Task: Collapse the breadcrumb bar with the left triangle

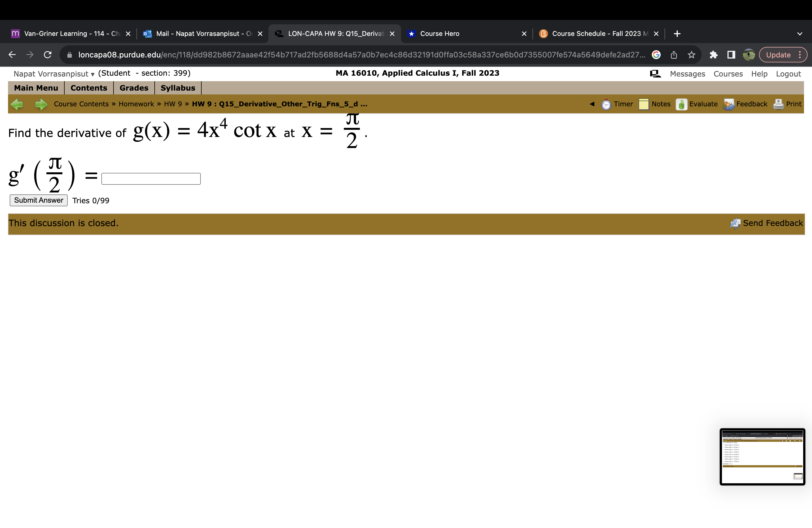Action: [592, 104]
